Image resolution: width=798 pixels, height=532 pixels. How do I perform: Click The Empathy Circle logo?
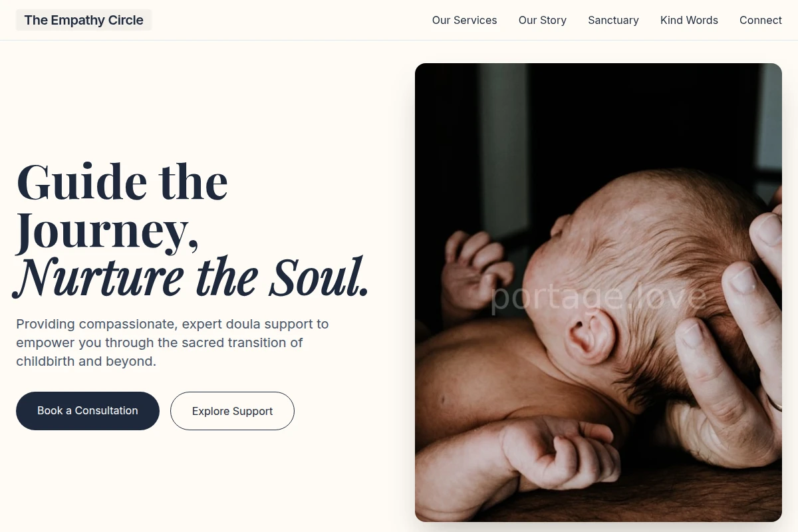coord(84,20)
